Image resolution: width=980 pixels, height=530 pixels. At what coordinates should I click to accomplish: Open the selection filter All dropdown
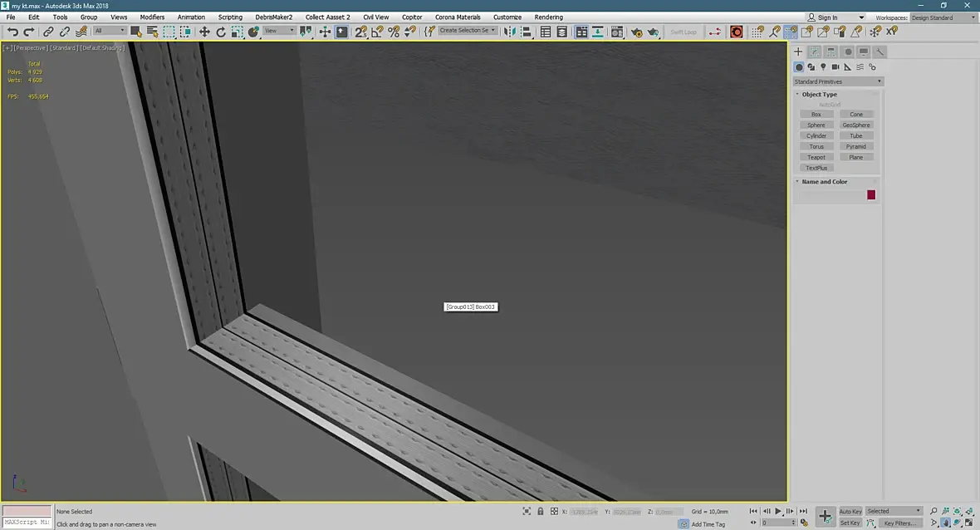tap(110, 31)
